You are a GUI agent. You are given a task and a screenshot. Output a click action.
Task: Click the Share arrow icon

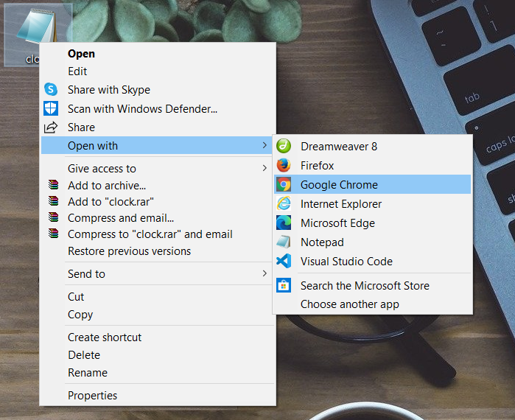tap(51, 127)
